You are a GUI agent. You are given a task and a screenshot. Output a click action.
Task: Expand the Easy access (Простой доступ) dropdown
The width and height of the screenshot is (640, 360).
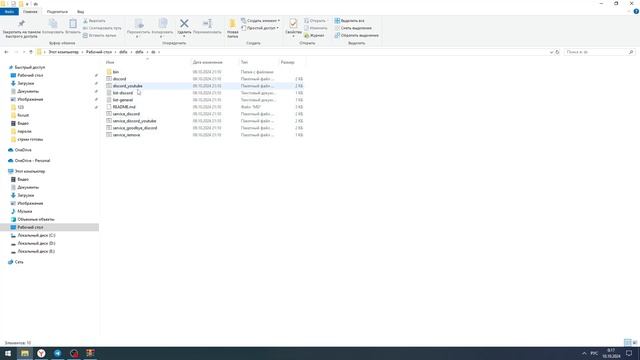(x=278, y=28)
